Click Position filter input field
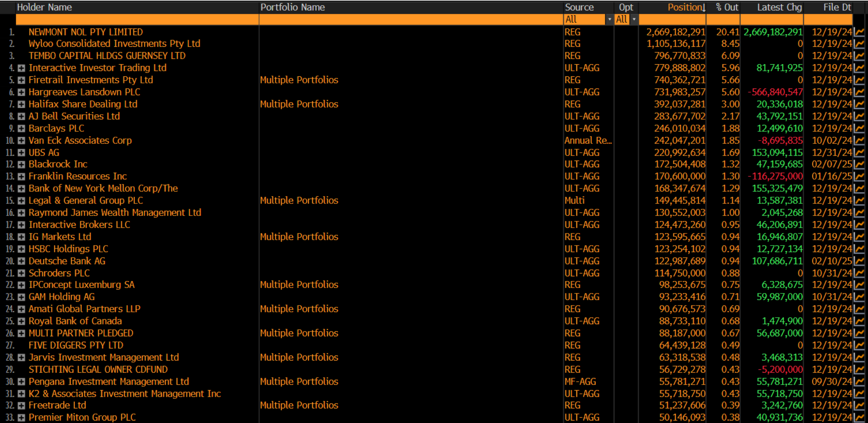This screenshot has height=423, width=868. [x=672, y=19]
